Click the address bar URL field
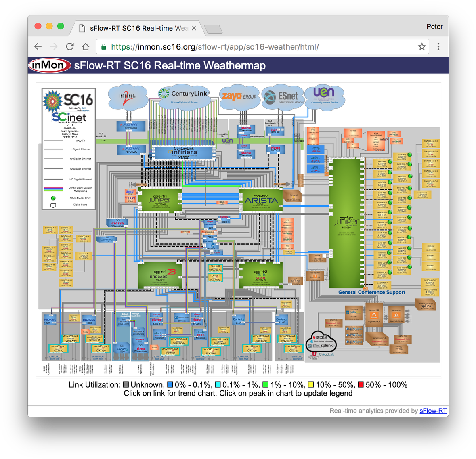Image resolution: width=476 pixels, height=459 pixels. click(x=258, y=47)
